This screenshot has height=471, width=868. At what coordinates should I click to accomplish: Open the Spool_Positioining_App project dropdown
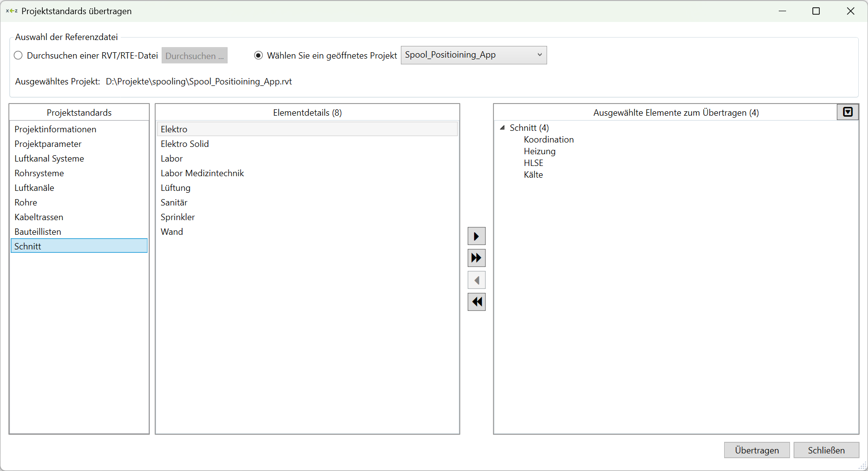pos(473,55)
